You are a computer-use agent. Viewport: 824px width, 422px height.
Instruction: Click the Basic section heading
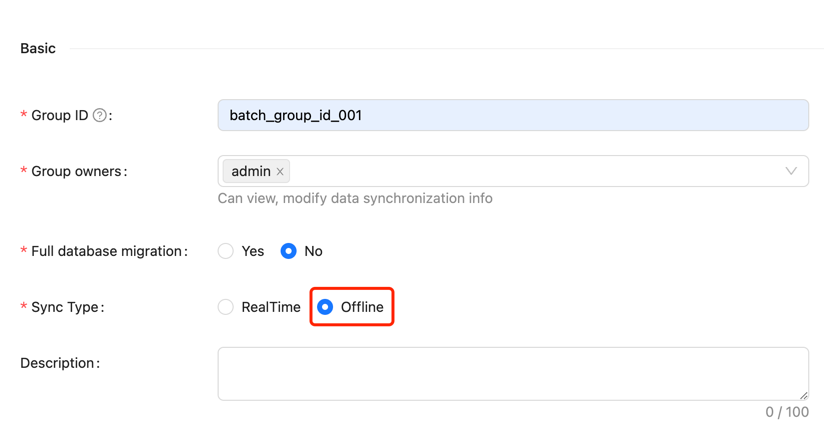38,48
